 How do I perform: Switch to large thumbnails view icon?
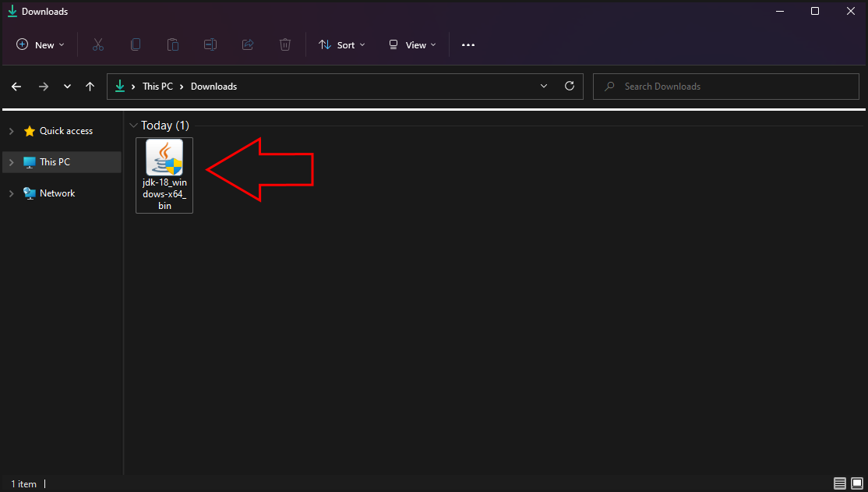(855, 483)
